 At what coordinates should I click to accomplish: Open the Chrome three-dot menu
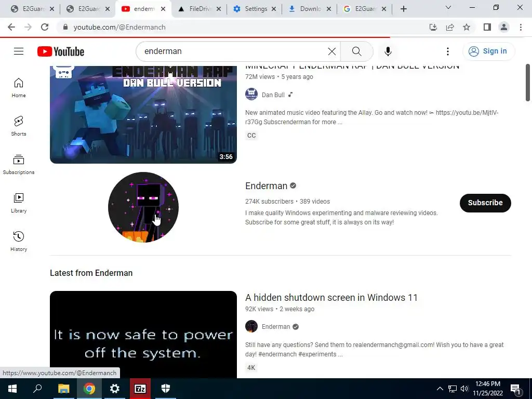[x=521, y=27]
